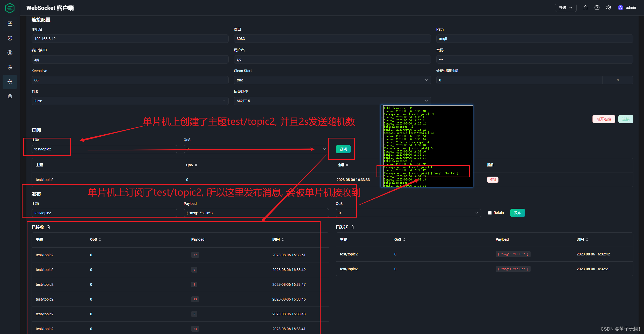Expand the MQTT 5 protocol version dropdown
Screen dimensions: 644x334
tap(332, 101)
